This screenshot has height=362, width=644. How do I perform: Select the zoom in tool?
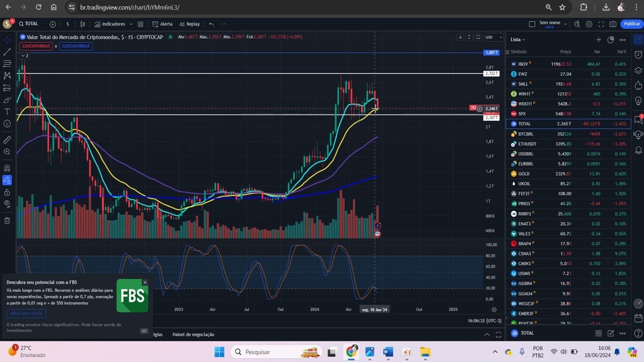[7, 152]
